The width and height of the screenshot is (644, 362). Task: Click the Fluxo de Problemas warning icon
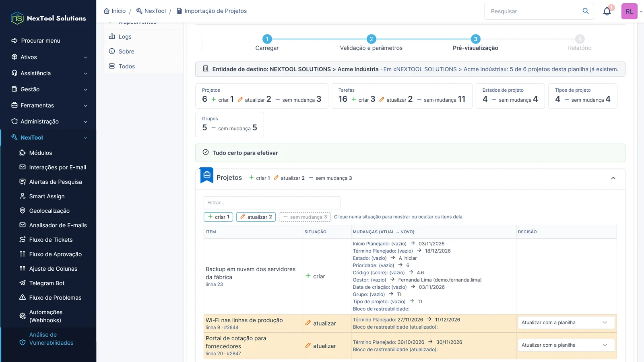tap(23, 298)
